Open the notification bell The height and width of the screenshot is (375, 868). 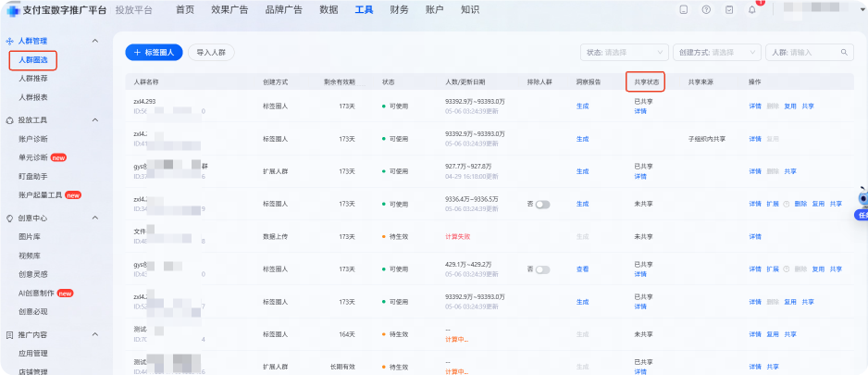(751, 10)
